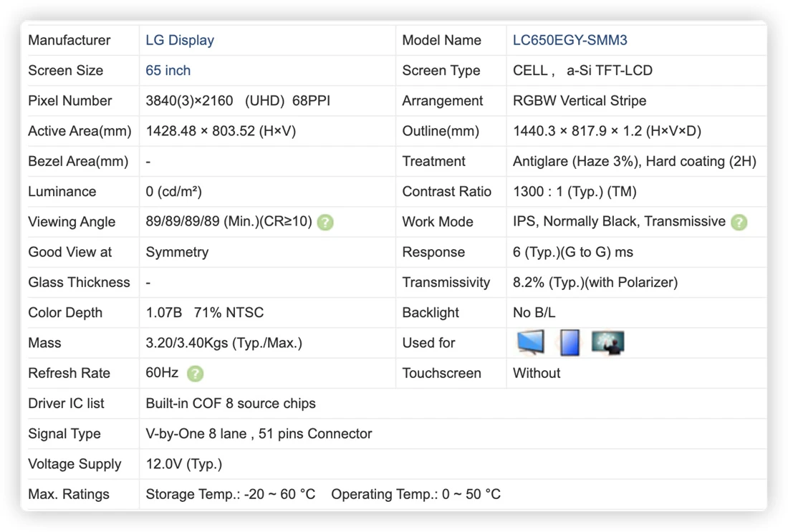Select the text "CELL , a-Si TFT-LCD"
788x532 pixels.
point(582,70)
